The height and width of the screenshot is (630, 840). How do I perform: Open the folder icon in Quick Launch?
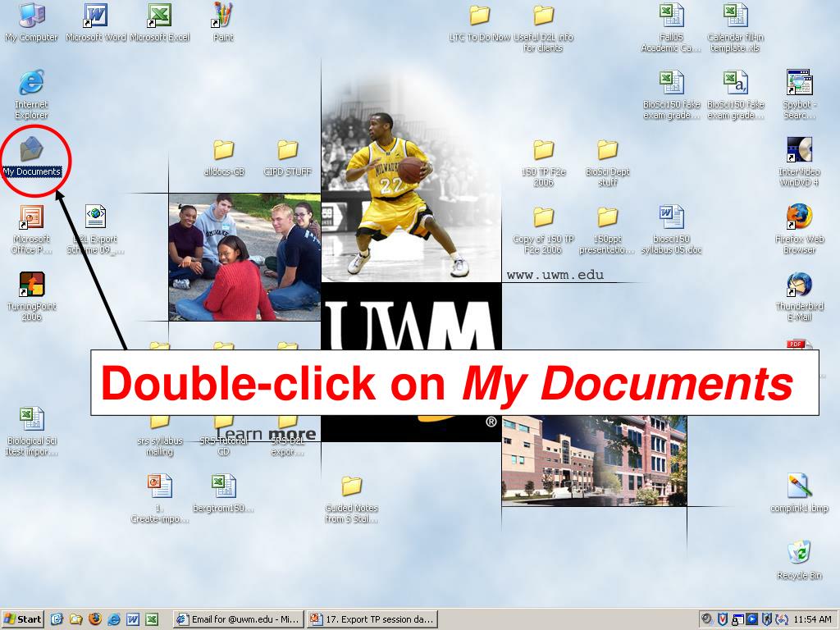(75, 619)
